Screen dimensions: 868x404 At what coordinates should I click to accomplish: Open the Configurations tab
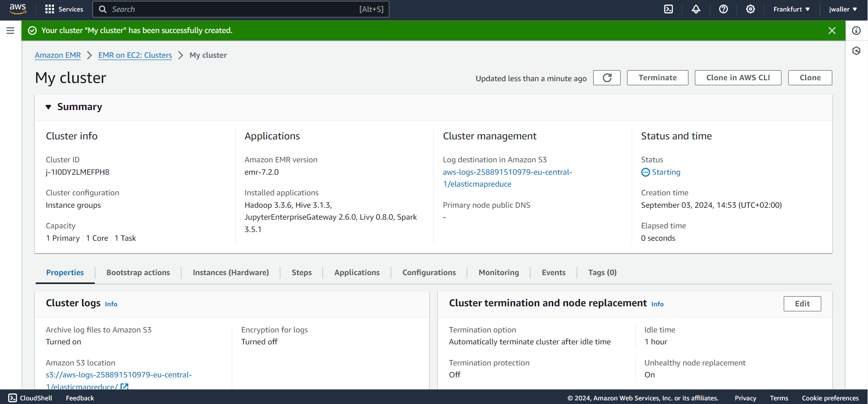(x=429, y=272)
